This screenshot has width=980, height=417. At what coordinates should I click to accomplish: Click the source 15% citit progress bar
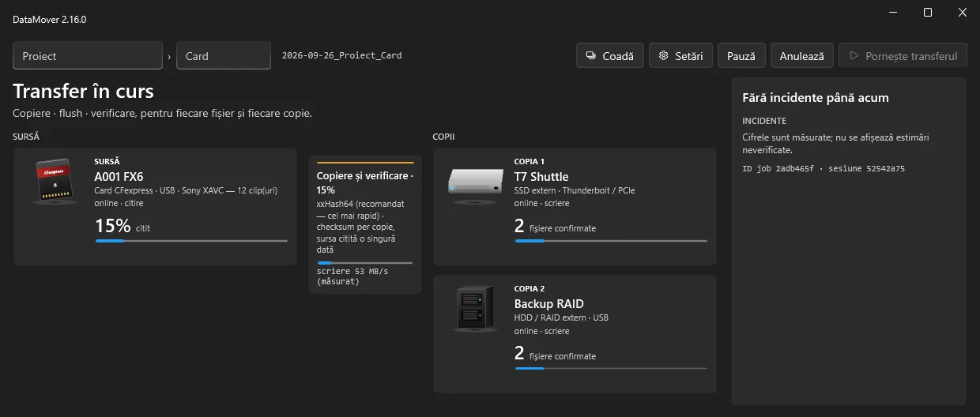[x=191, y=241]
